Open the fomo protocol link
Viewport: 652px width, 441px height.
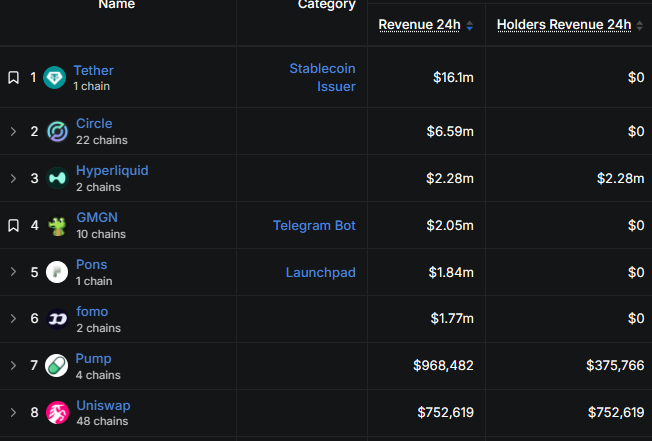click(x=92, y=311)
